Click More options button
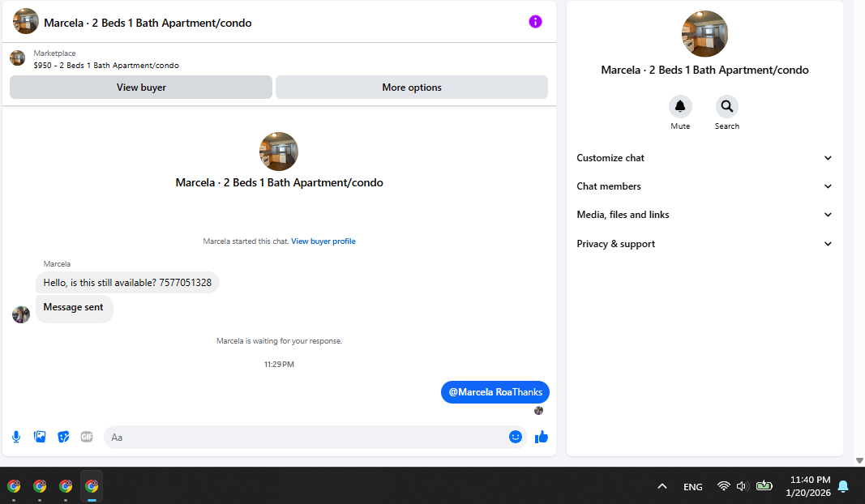 click(x=412, y=88)
